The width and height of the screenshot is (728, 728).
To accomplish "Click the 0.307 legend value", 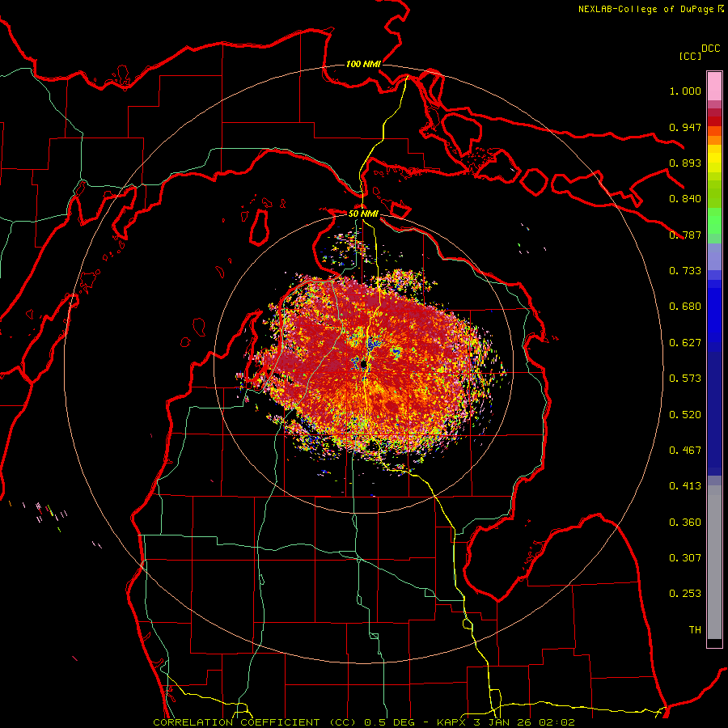I will coord(685,558).
